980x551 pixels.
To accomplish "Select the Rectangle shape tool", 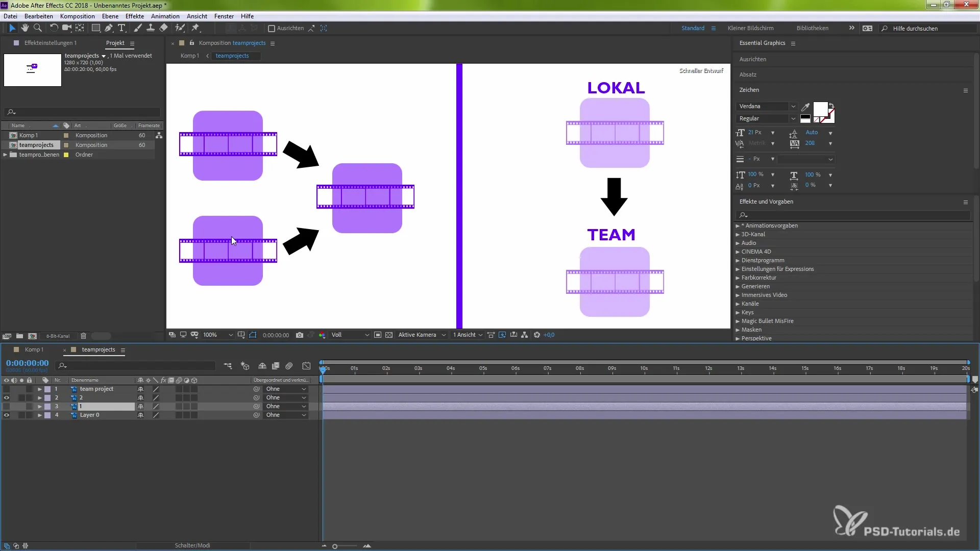I will coord(95,28).
